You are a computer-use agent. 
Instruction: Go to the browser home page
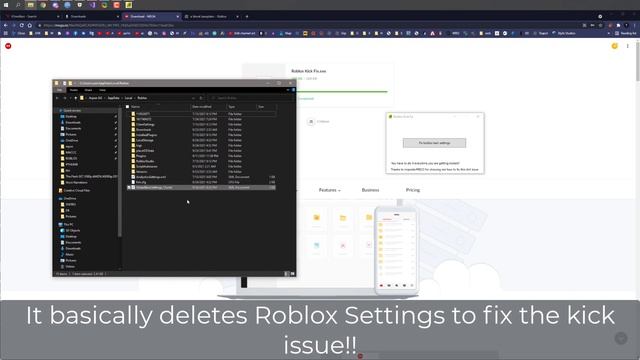coord(29,25)
